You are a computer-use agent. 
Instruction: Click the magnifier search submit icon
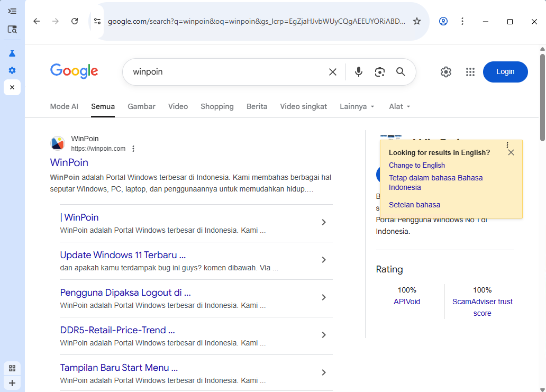point(401,72)
